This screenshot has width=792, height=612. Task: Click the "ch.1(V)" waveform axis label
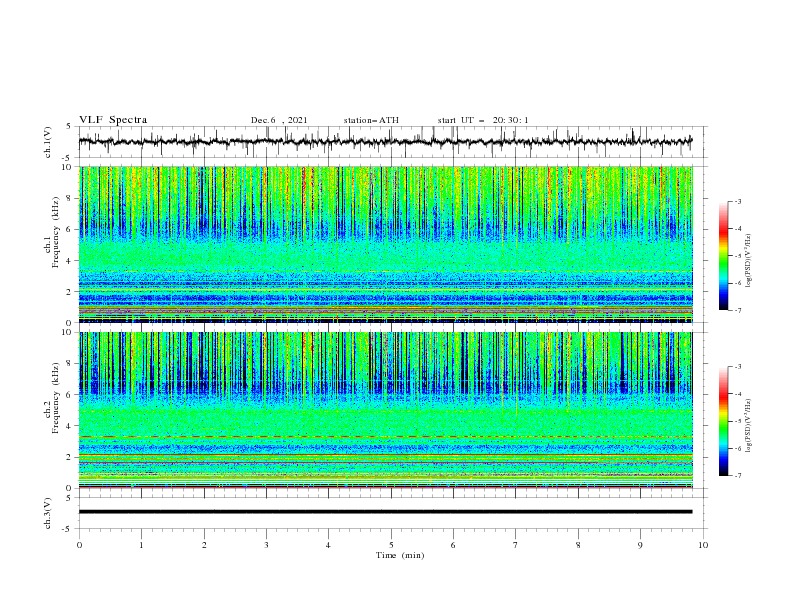(x=48, y=142)
